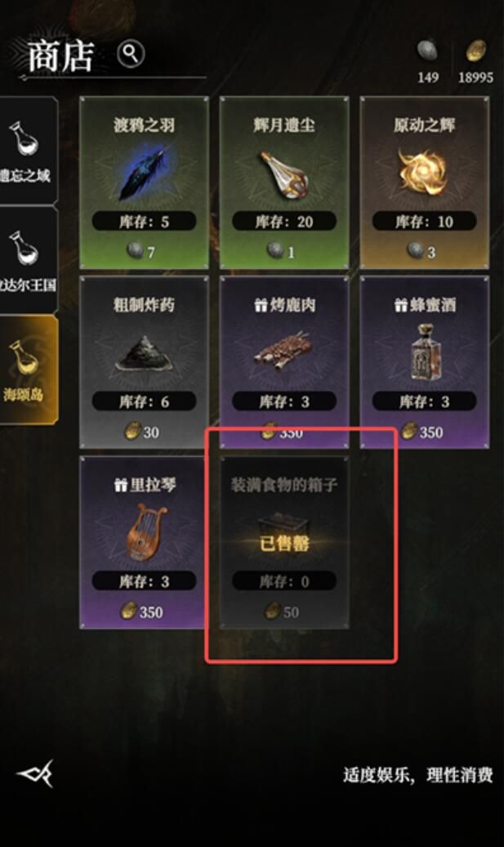Open the sold-out 装满食物的箱子 card
Image resolution: width=504 pixels, height=847 pixels.
point(283,542)
